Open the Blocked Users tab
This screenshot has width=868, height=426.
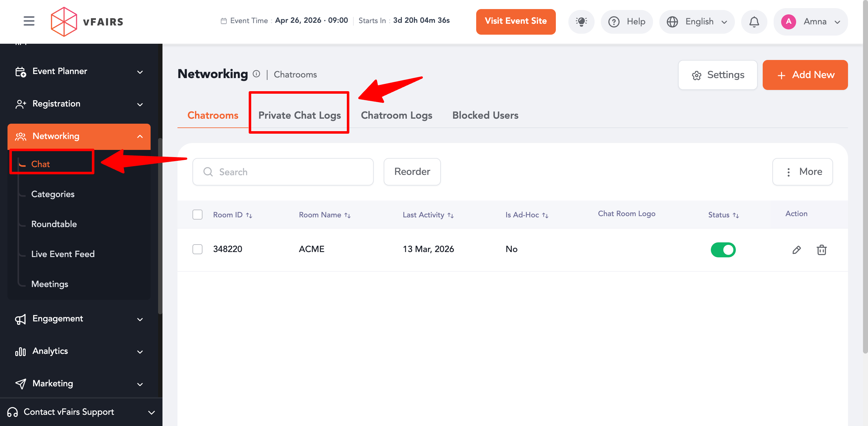tap(485, 115)
